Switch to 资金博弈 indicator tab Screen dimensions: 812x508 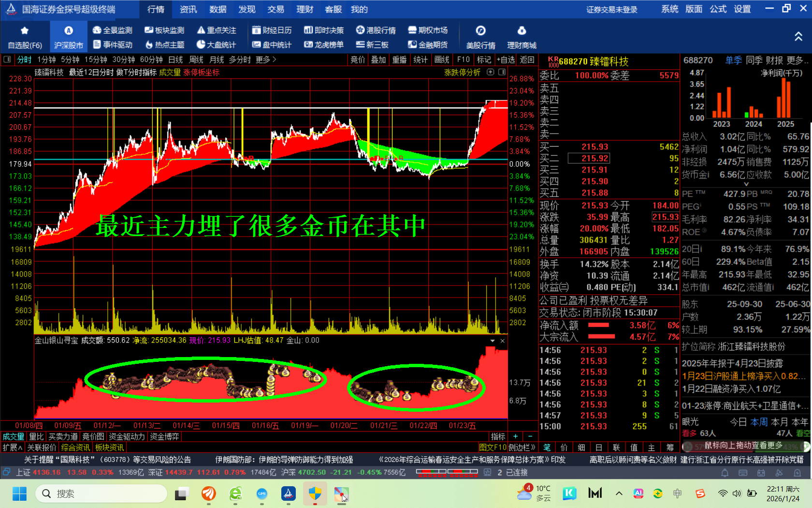coord(164,436)
